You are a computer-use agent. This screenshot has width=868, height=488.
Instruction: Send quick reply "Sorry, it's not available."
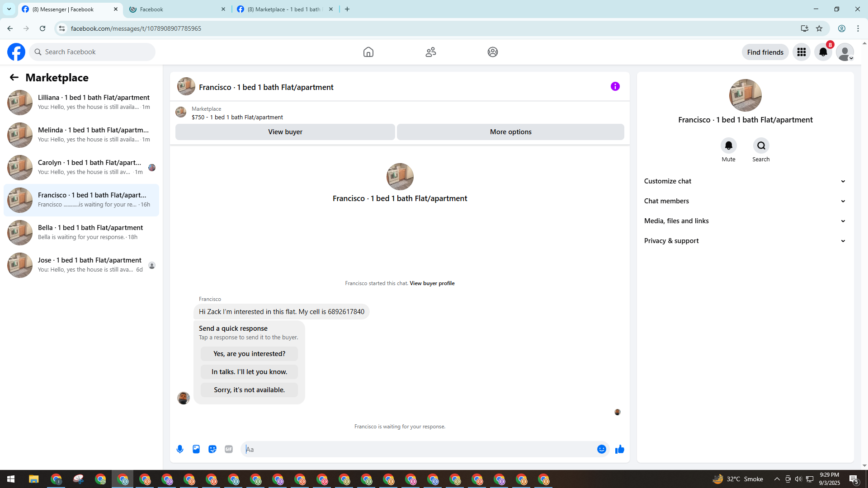click(x=250, y=390)
